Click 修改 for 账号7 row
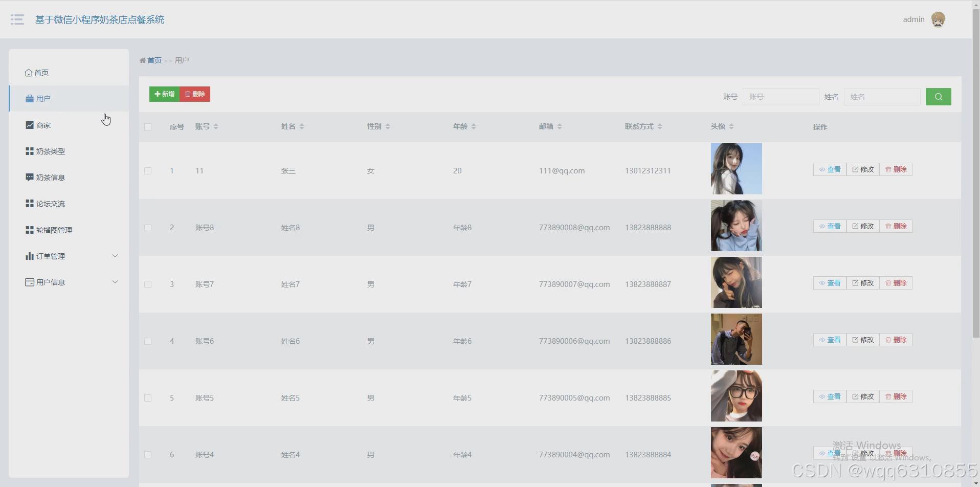The image size is (980, 487). 863,283
